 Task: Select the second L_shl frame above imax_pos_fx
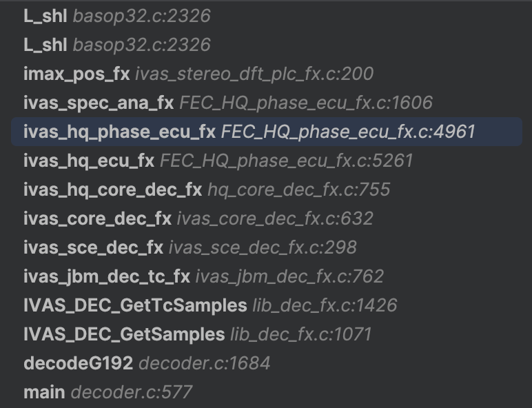click(45, 45)
